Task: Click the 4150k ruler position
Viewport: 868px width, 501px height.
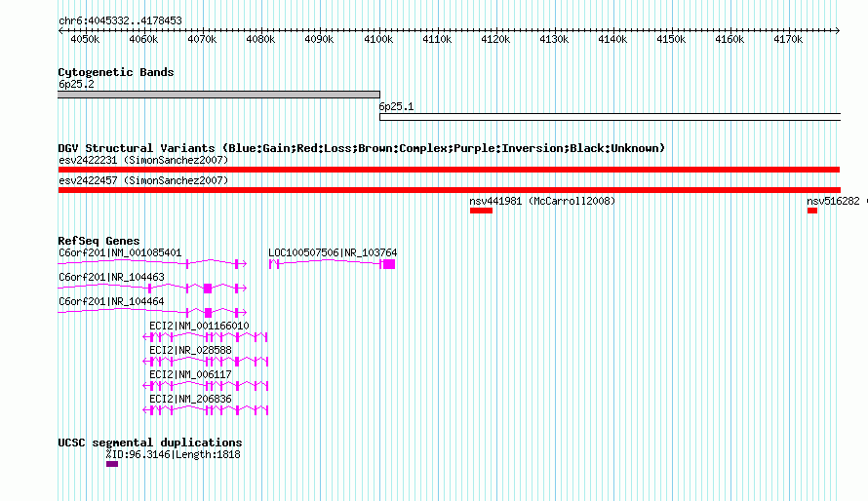Action: [672, 39]
